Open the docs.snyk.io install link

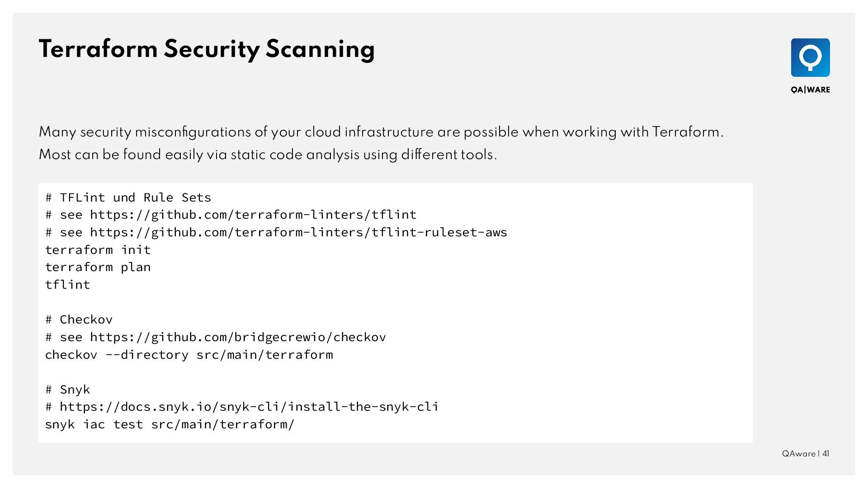point(249,407)
